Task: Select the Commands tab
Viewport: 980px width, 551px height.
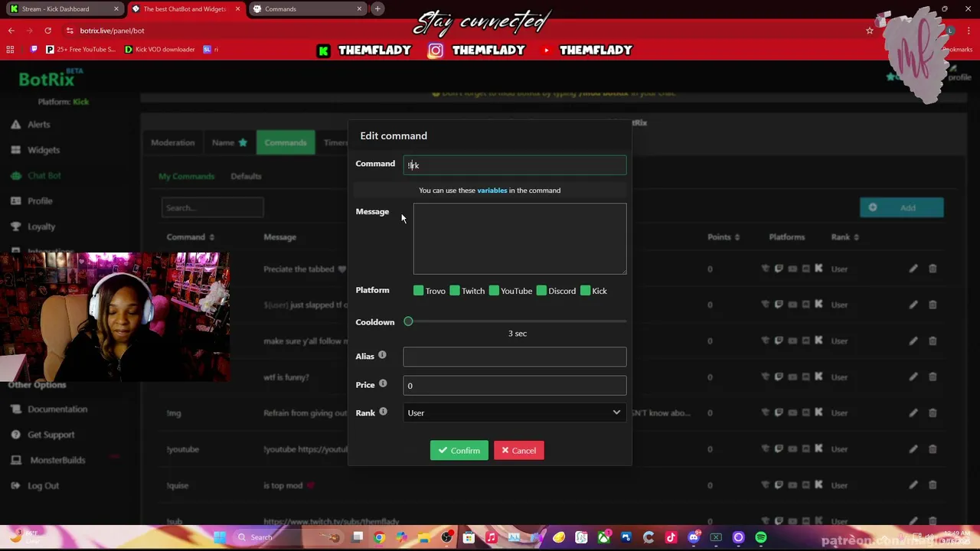Action: (286, 142)
